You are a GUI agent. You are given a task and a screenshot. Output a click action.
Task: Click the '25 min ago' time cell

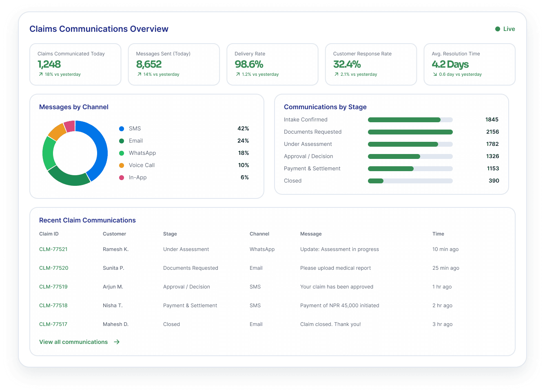[x=446, y=268]
